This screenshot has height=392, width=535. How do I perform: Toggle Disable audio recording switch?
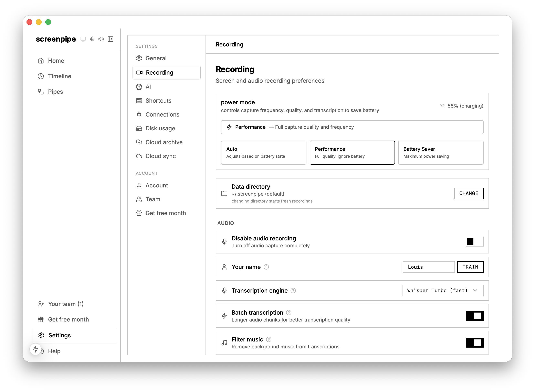point(474,242)
